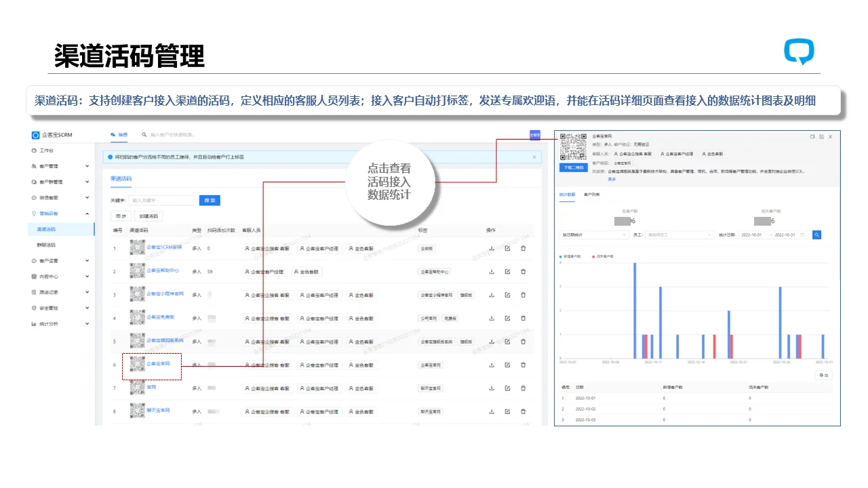Click the 导出 button below chart
This screenshot has width=868, height=488.
[x=823, y=375]
